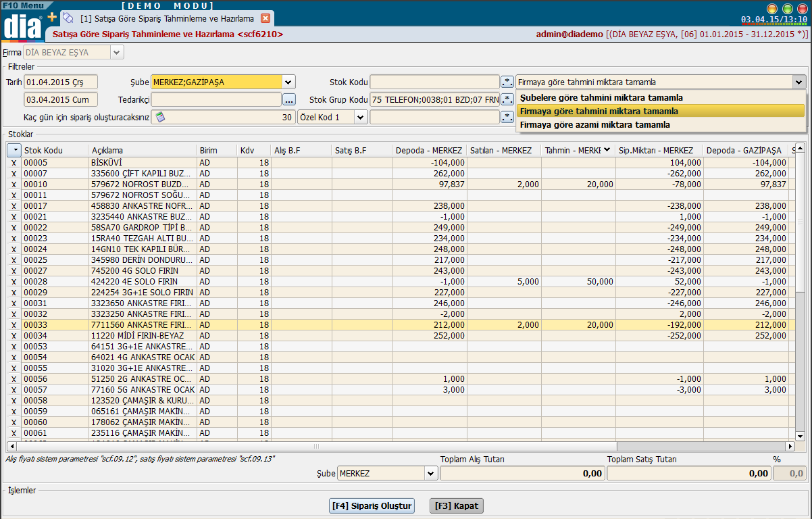The height and width of the screenshot is (519, 812).
Task: Click the Sip.Miktarı - MERKEZ column header
Action: point(659,150)
